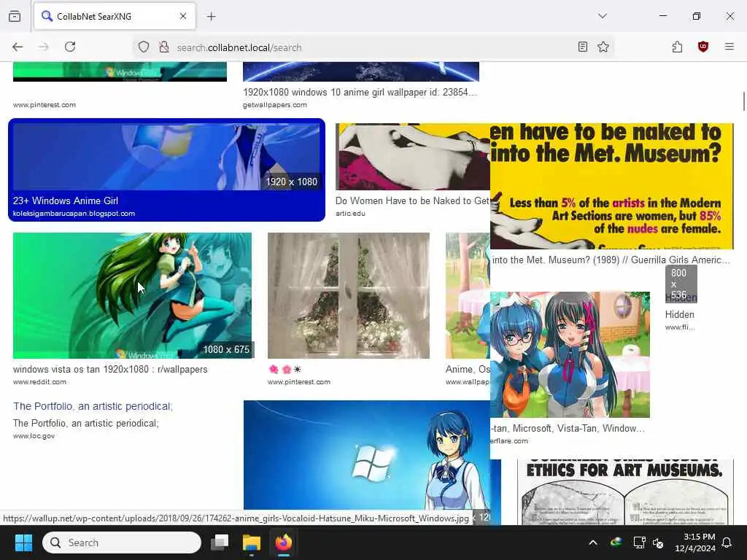Open the uBlock Origin extension icon
The image size is (747, 560).
click(x=703, y=47)
